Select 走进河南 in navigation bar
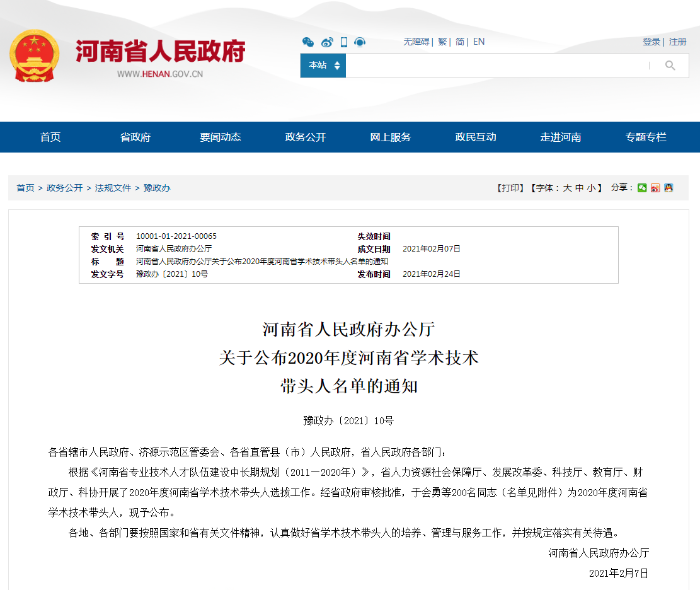The image size is (700, 590). [x=561, y=137]
